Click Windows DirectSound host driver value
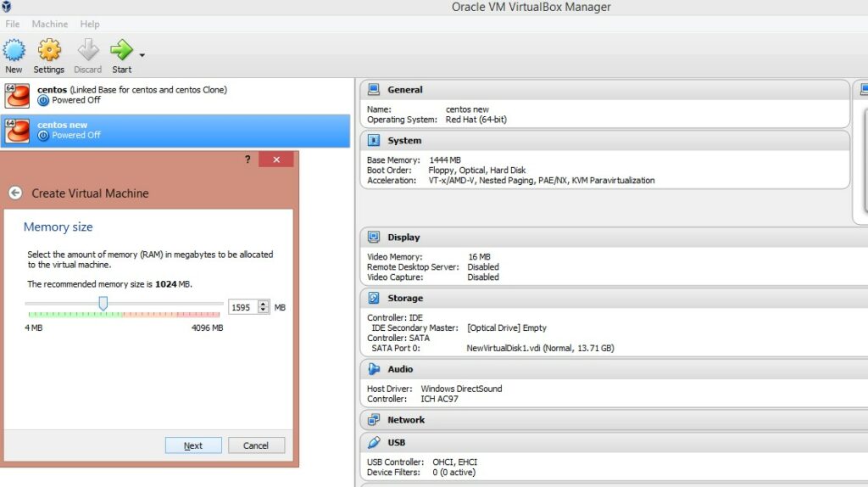This screenshot has width=868, height=487. point(461,389)
